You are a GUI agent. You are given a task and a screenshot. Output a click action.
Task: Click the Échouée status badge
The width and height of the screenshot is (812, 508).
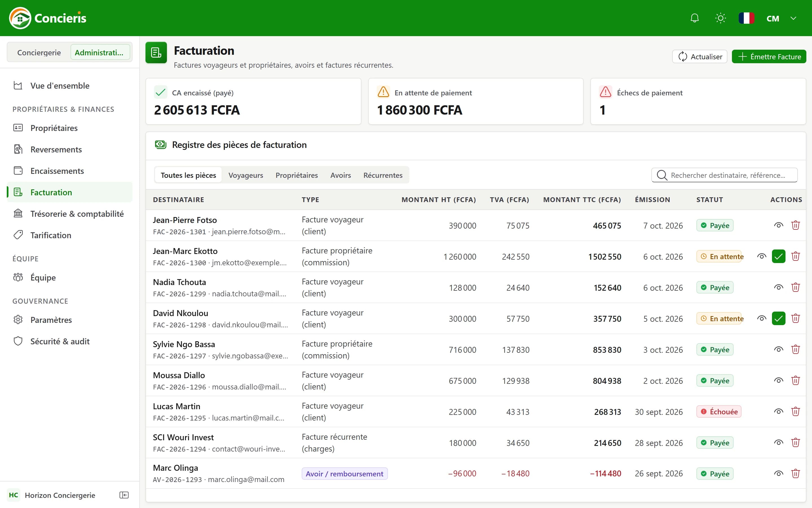719,411
